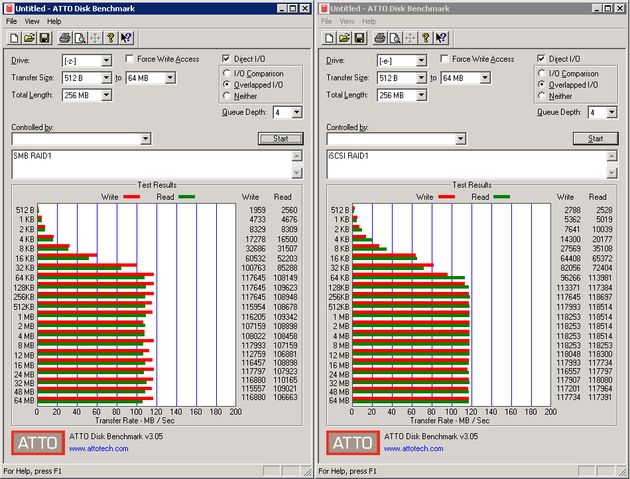Open Help menu in left window
This screenshot has height=479, width=630.
54,21
